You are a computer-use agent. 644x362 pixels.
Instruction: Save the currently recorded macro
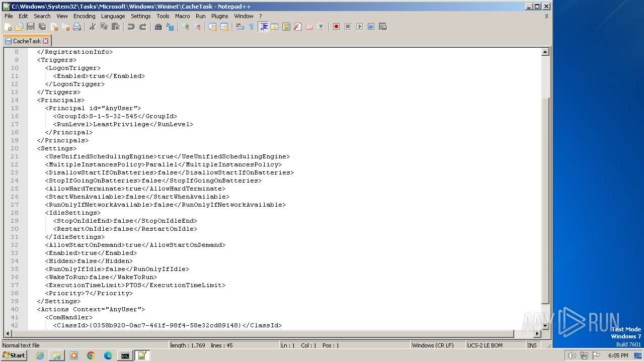[x=382, y=27]
